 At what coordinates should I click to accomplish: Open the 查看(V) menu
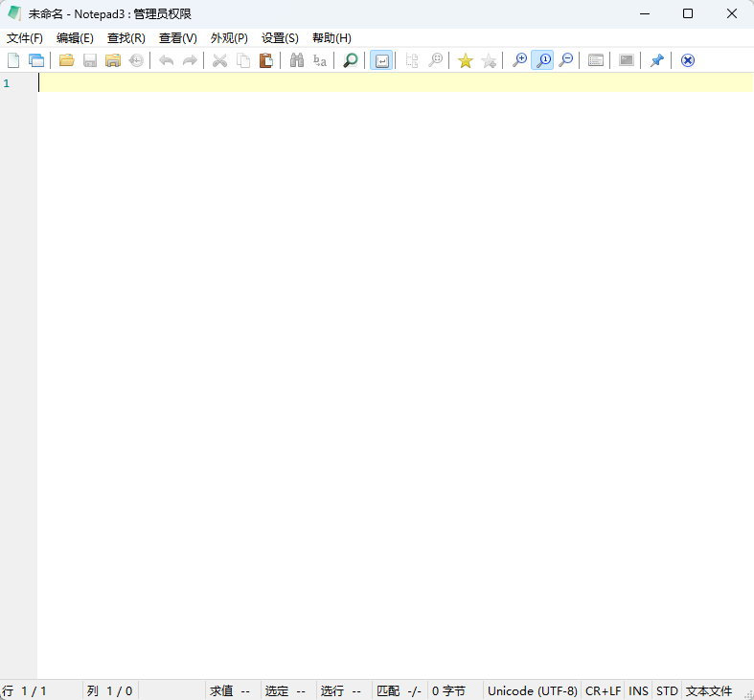(178, 38)
